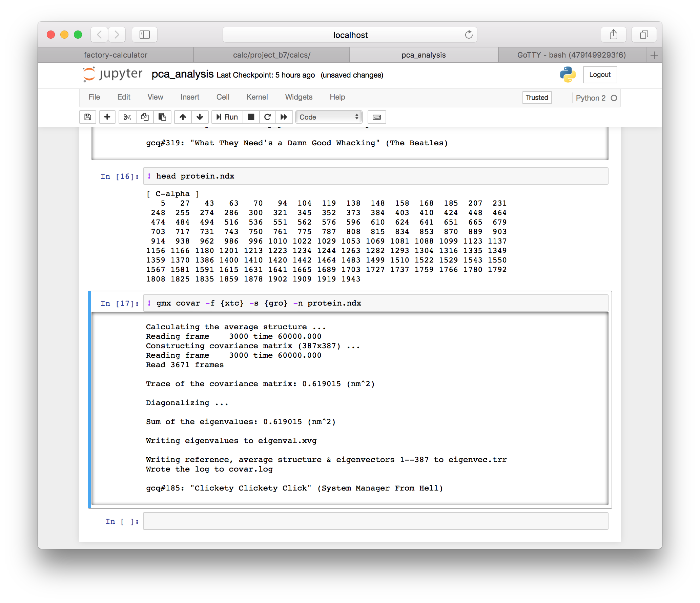Select the pca_analysis browser tab
The width and height of the screenshot is (700, 603).
(x=424, y=55)
